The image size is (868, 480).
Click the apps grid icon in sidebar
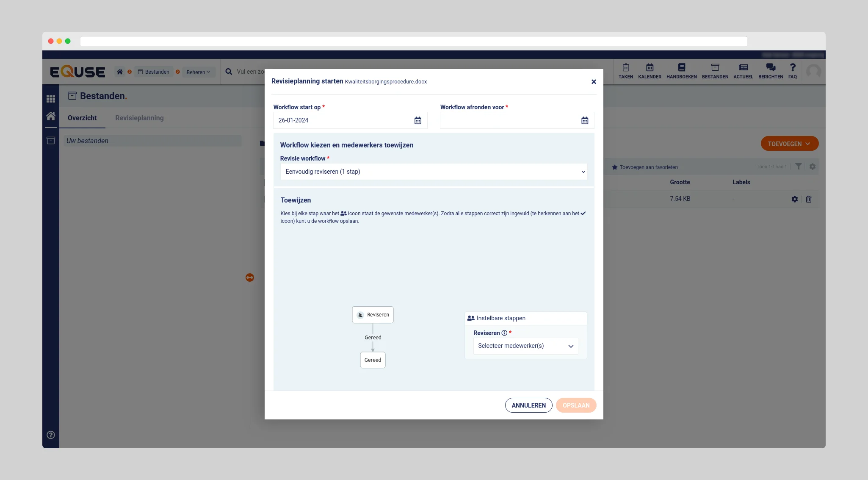(x=51, y=99)
